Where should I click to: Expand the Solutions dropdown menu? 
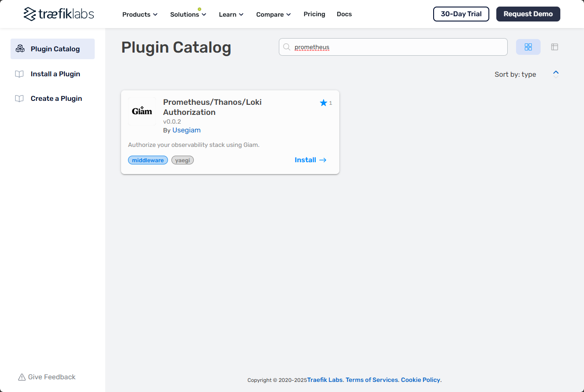click(x=188, y=14)
